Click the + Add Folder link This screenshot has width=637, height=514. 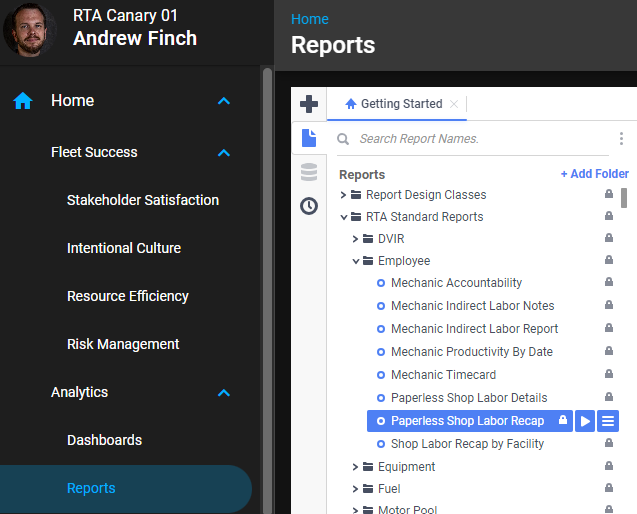click(594, 174)
